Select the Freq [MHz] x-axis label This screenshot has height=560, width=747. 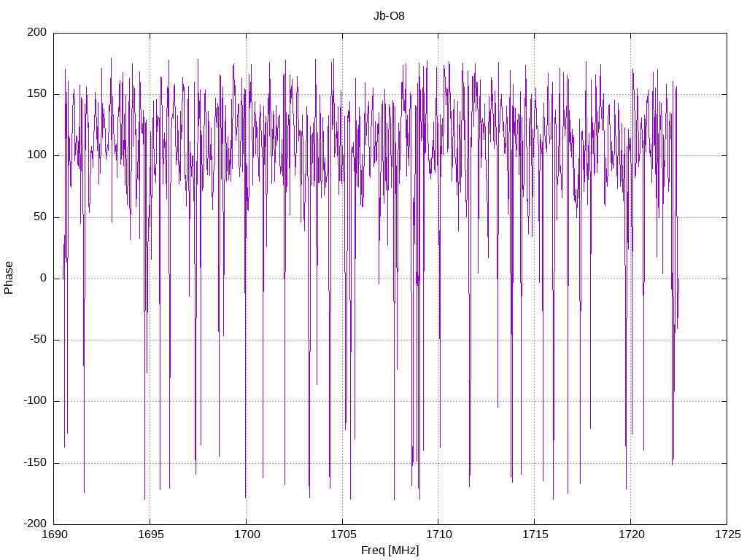[x=390, y=550]
